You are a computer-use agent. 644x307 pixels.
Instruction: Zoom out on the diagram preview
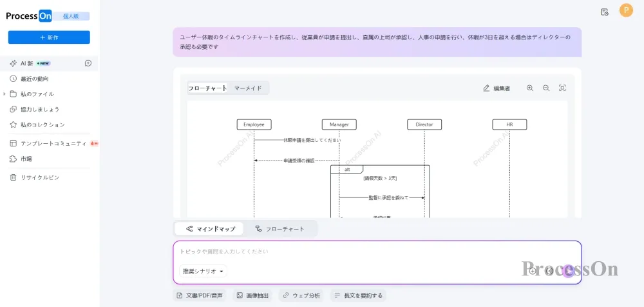pyautogui.click(x=546, y=88)
